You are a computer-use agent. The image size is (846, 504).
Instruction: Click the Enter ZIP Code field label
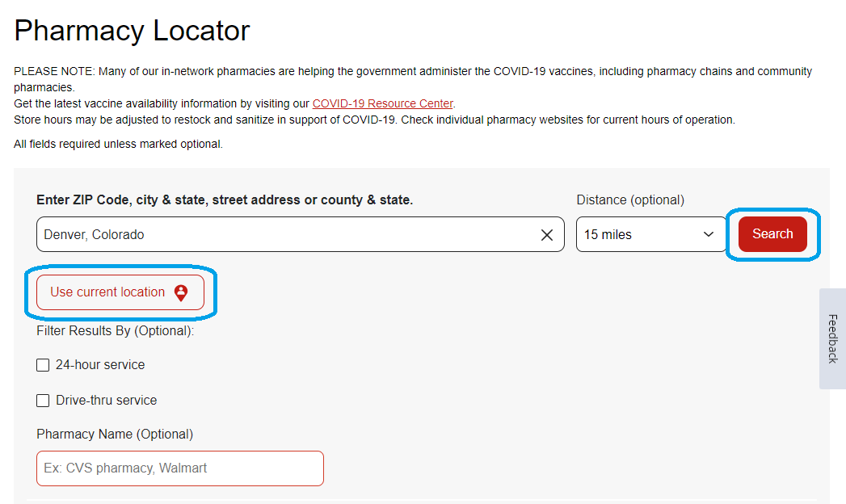(x=225, y=200)
